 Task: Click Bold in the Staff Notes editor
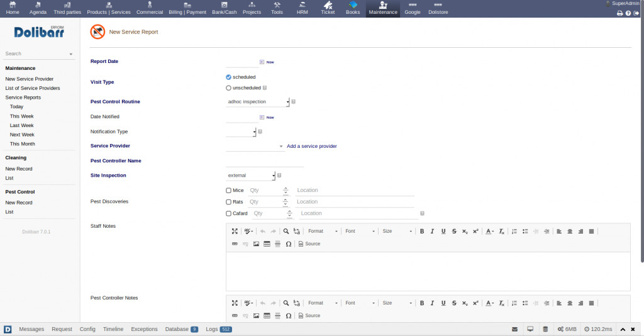click(x=422, y=232)
